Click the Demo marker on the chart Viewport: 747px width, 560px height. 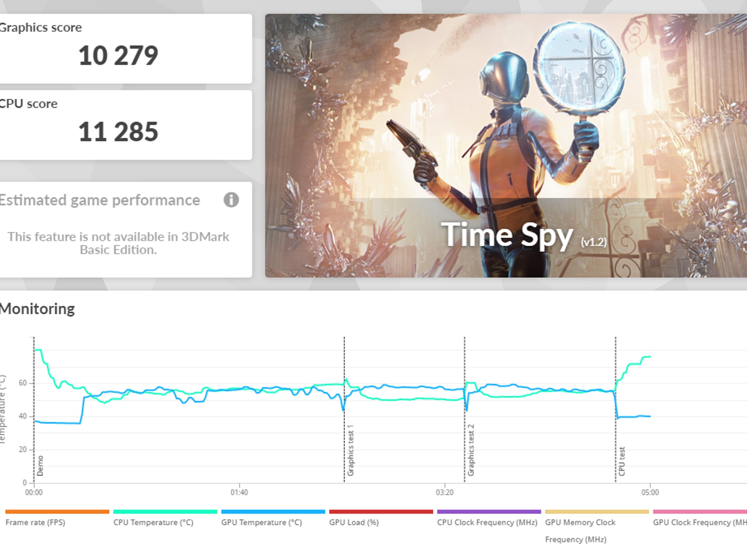pos(40,466)
